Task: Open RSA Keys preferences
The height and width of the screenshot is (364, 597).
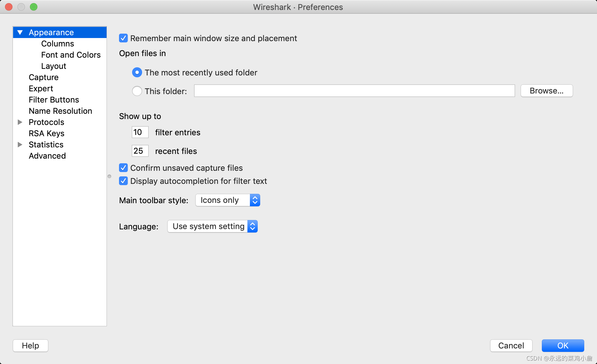Action: tap(47, 133)
